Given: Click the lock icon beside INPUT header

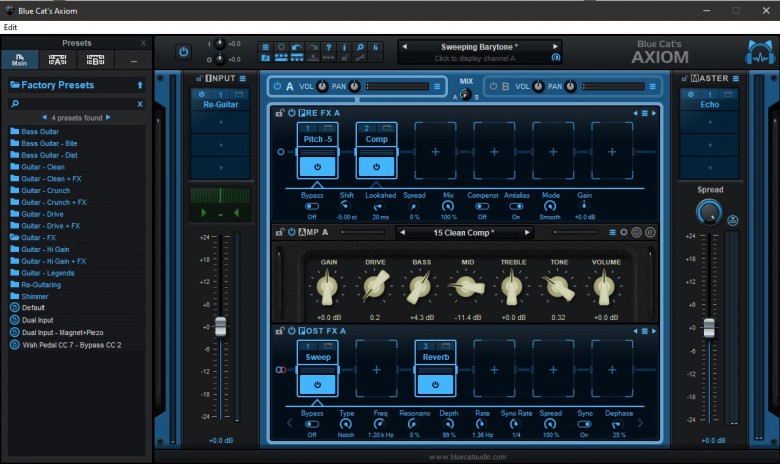Looking at the screenshot, I should tap(199, 78).
